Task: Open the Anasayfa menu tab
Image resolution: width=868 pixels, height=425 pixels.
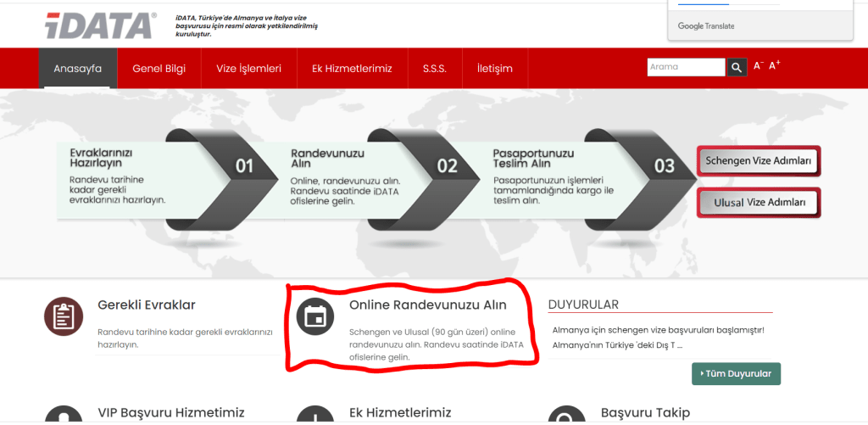Action: click(x=78, y=69)
